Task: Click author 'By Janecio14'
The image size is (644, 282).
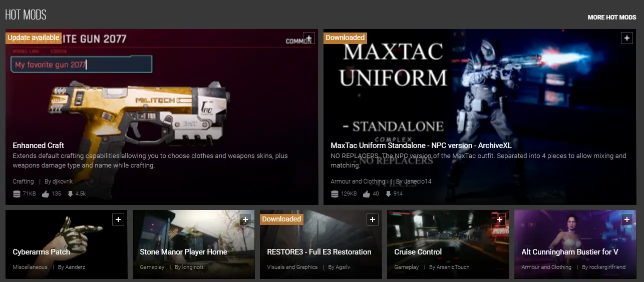Action: 414,181
